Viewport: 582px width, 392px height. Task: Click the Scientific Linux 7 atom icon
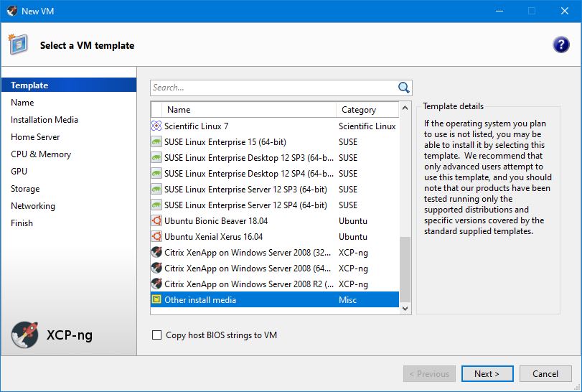coord(156,126)
